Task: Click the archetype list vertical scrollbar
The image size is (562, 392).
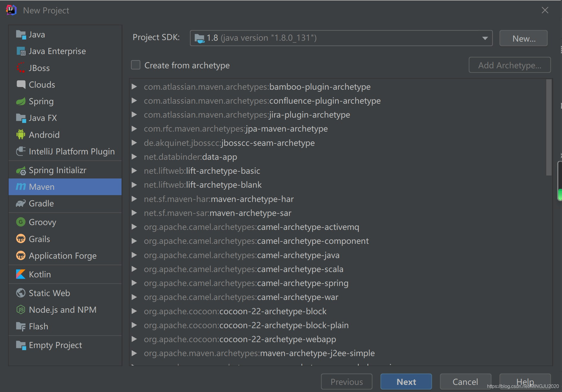Action: point(549,128)
